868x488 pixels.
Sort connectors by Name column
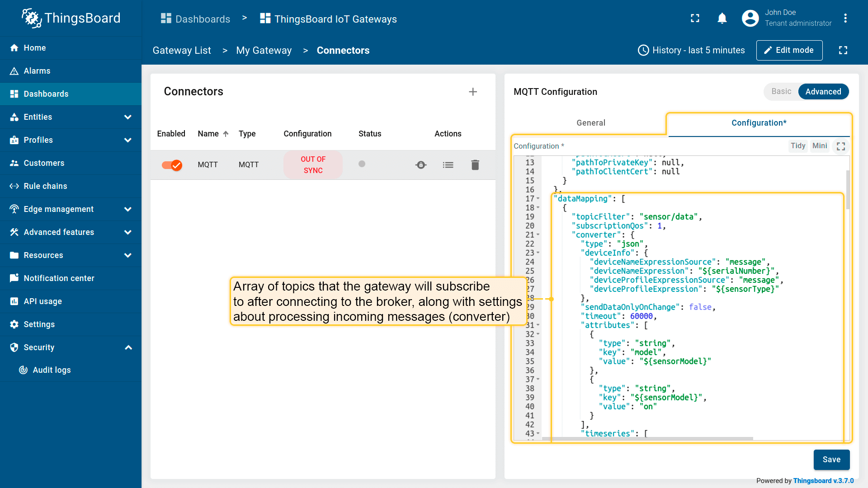click(208, 134)
